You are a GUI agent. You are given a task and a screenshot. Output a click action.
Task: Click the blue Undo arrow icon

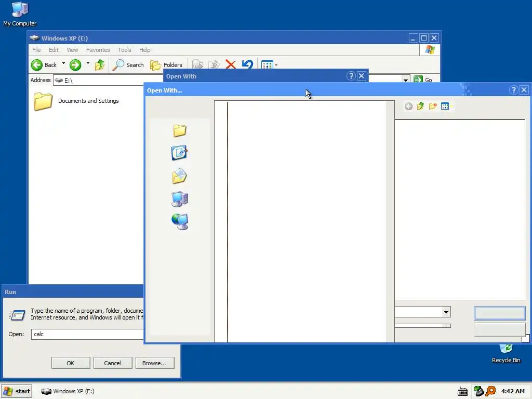[247, 64]
